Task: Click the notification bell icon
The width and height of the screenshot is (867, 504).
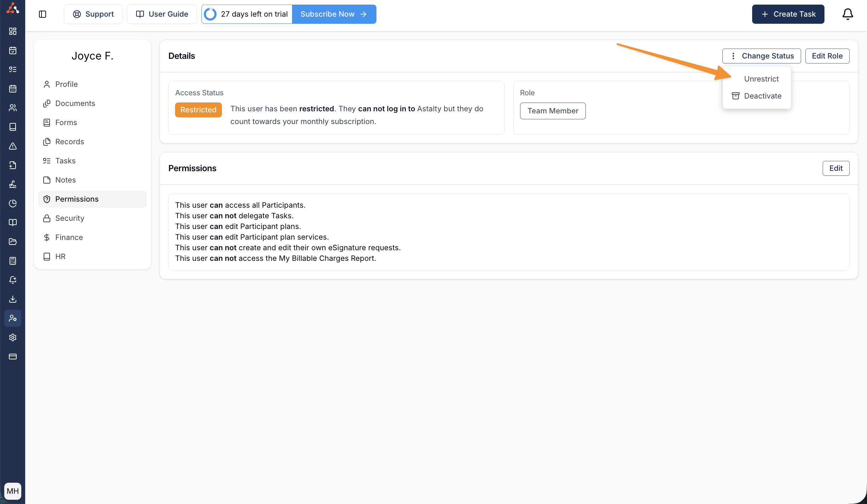Action: 848,14
